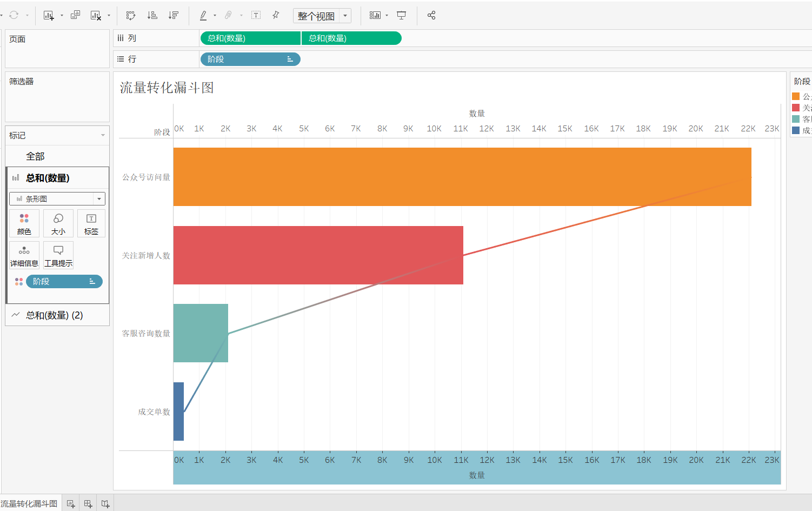Click the new worksheet toolbar icon
Screen dimensions: 812x511
pos(49,15)
